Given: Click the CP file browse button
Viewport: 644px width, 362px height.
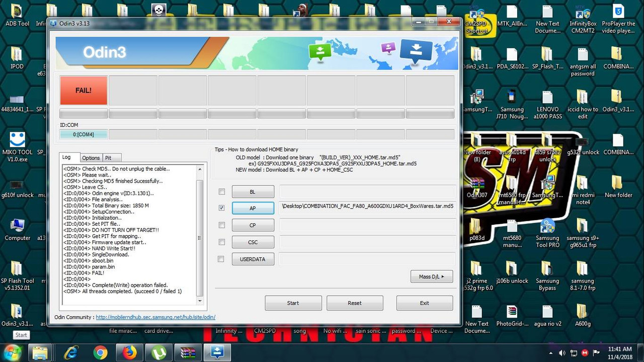Looking at the screenshot, I should [253, 225].
